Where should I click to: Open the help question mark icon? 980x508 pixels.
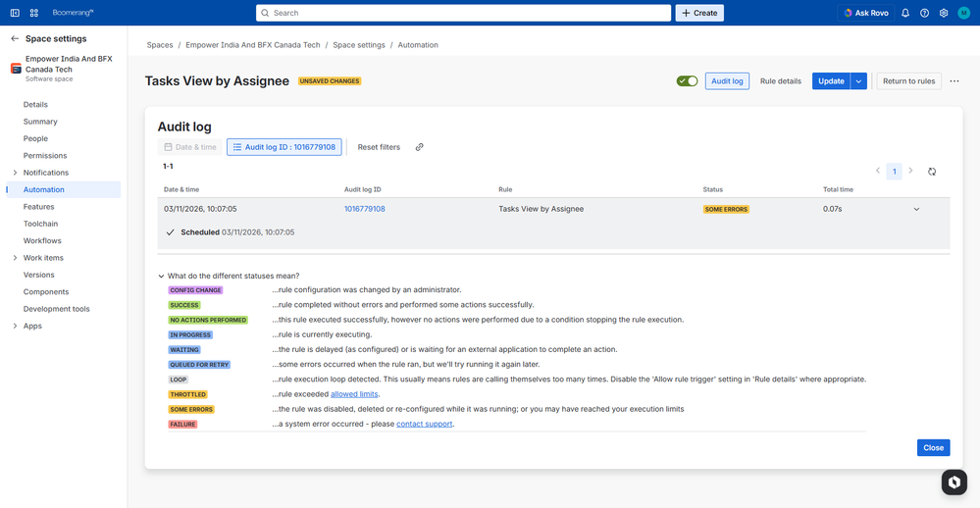click(x=924, y=13)
